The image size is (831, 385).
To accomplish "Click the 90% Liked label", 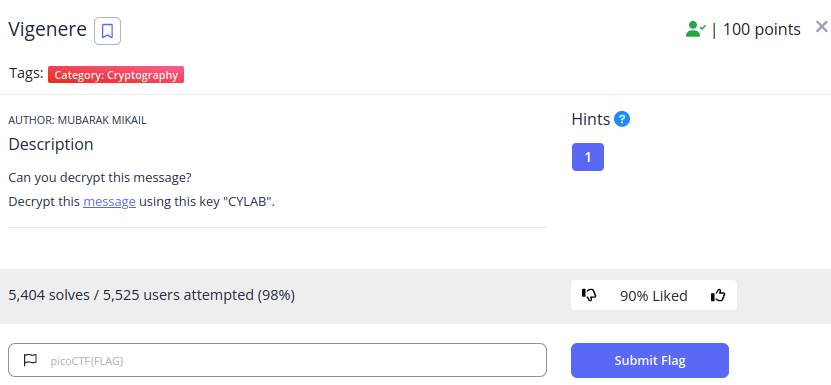I will point(653,295).
